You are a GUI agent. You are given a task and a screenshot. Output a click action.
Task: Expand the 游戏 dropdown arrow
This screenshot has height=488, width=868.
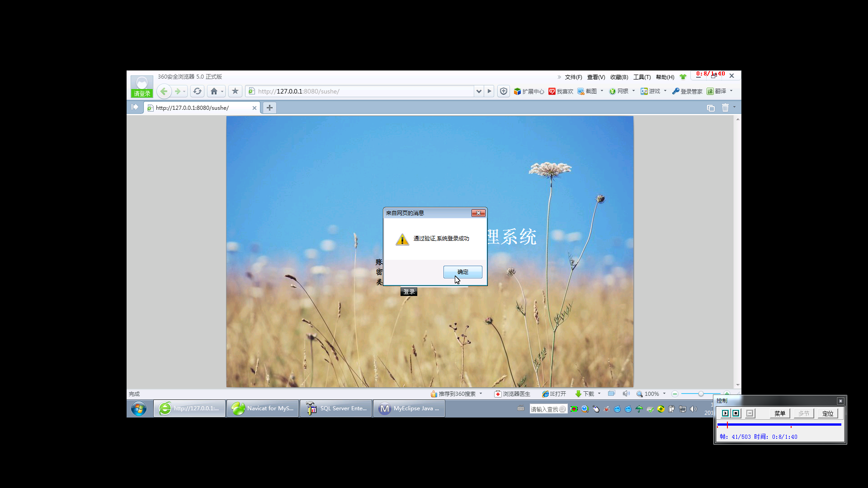click(665, 91)
